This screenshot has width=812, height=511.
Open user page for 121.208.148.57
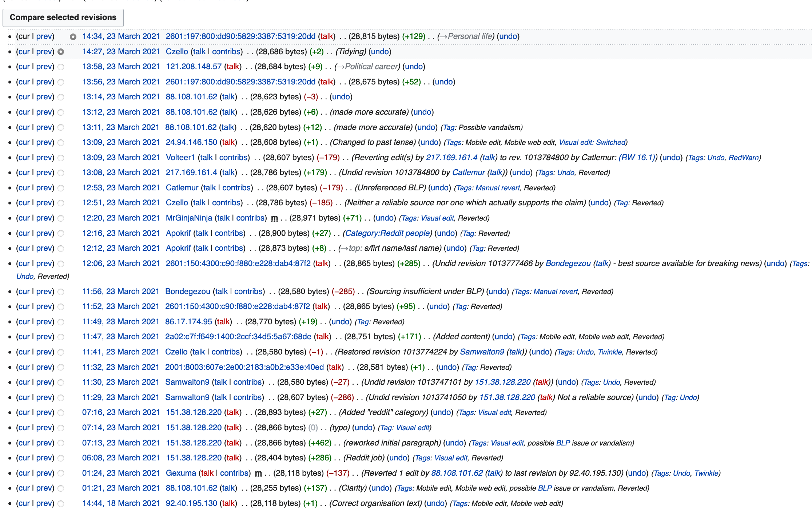coord(194,67)
